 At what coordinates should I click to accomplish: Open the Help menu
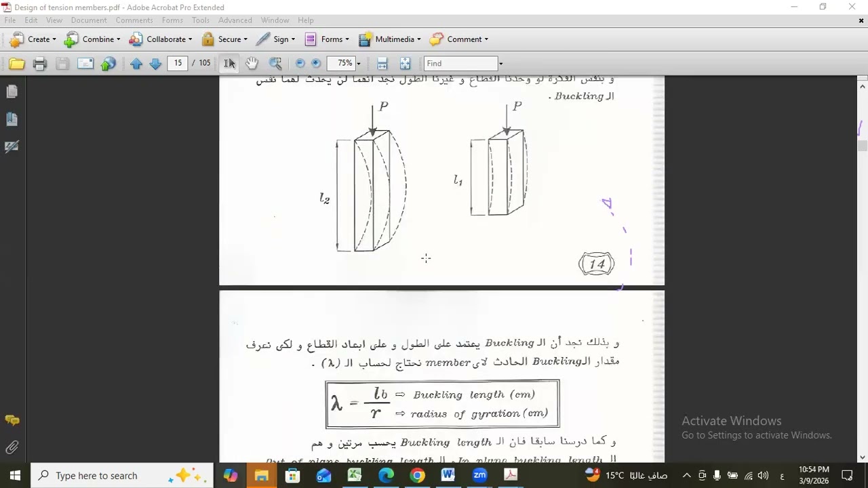[306, 20]
